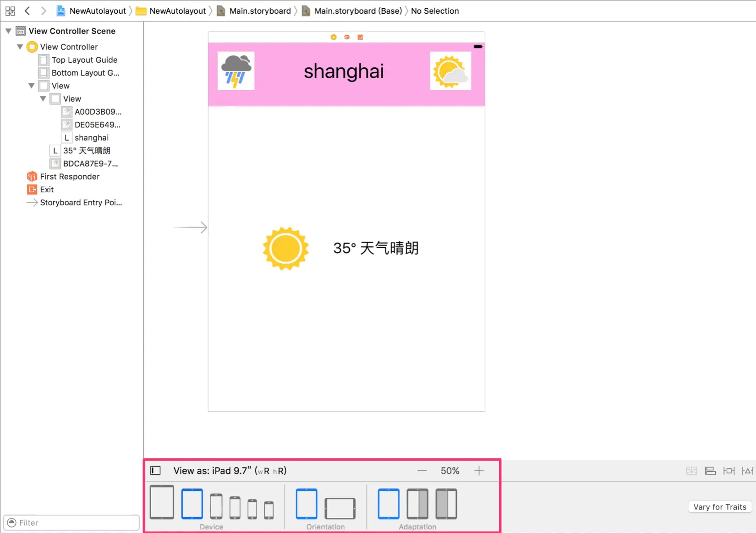Image resolution: width=756 pixels, height=533 pixels.
Task: Click the zoom percentage 50% label
Action: [450, 471]
